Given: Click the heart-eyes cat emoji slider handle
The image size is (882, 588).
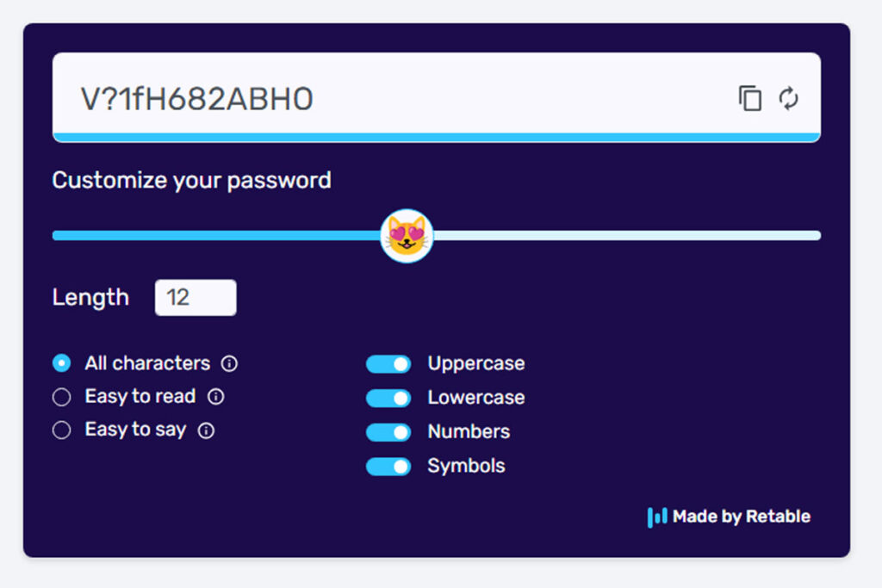Looking at the screenshot, I should pyautogui.click(x=405, y=234).
